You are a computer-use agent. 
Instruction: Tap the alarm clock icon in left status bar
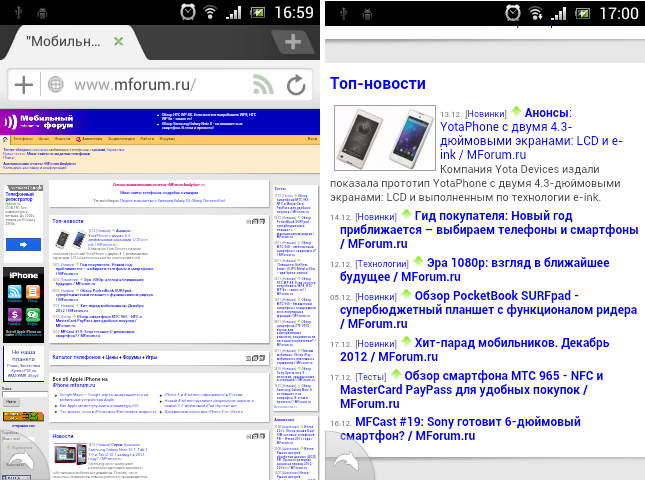coord(188,12)
